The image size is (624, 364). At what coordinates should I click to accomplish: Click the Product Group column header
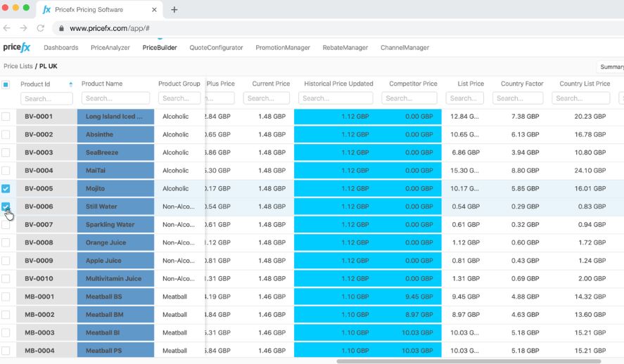(179, 84)
